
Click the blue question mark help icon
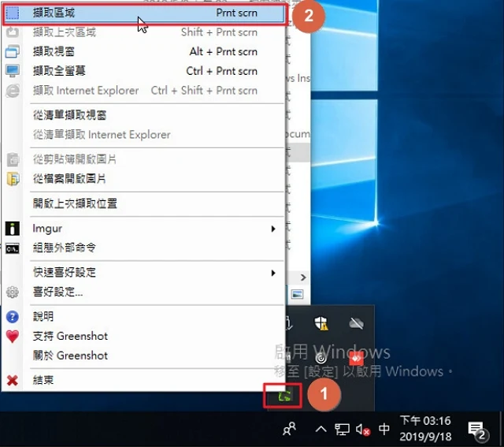coord(13,317)
